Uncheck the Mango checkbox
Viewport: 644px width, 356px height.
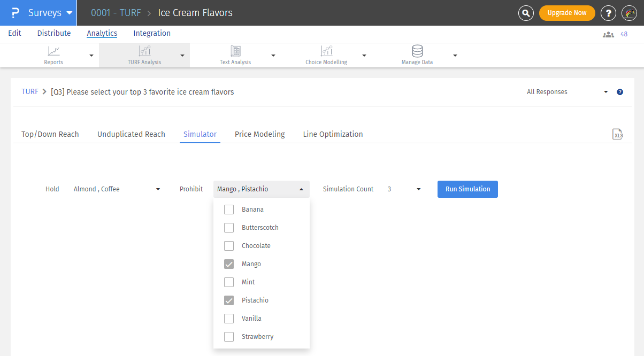tap(229, 264)
